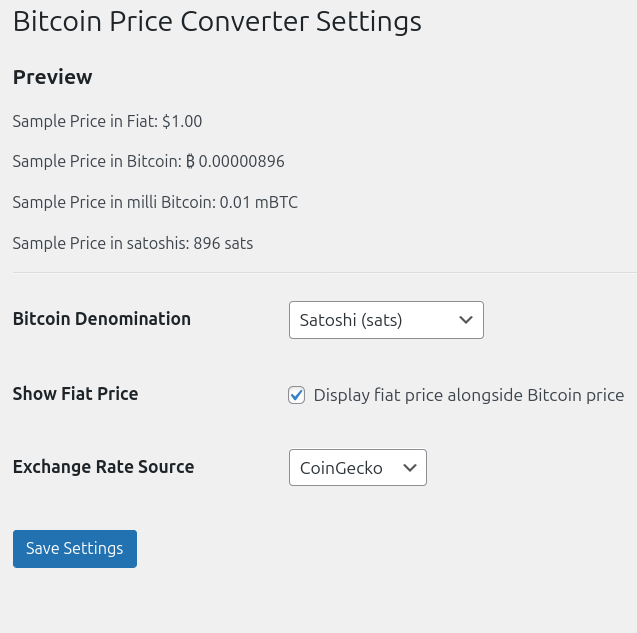Open the Bitcoin Denomination dropdown
Screen dimensions: 637x633
coord(385,320)
